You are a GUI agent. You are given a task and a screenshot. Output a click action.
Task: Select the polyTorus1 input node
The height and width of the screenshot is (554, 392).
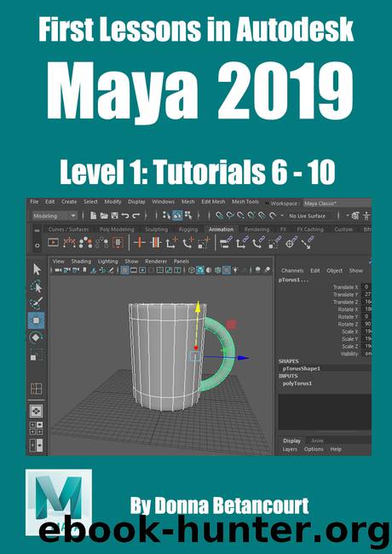297,384
